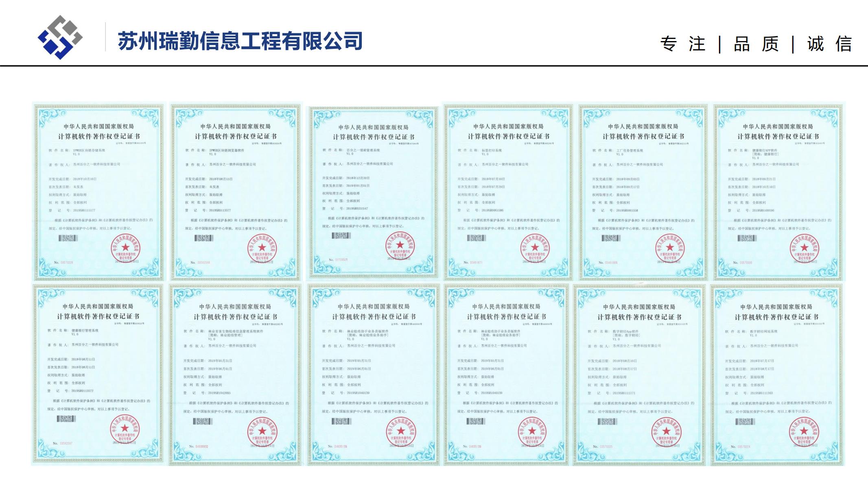This screenshot has width=868, height=488.
Task: Click the blue diamond company logo
Action: coord(60,37)
